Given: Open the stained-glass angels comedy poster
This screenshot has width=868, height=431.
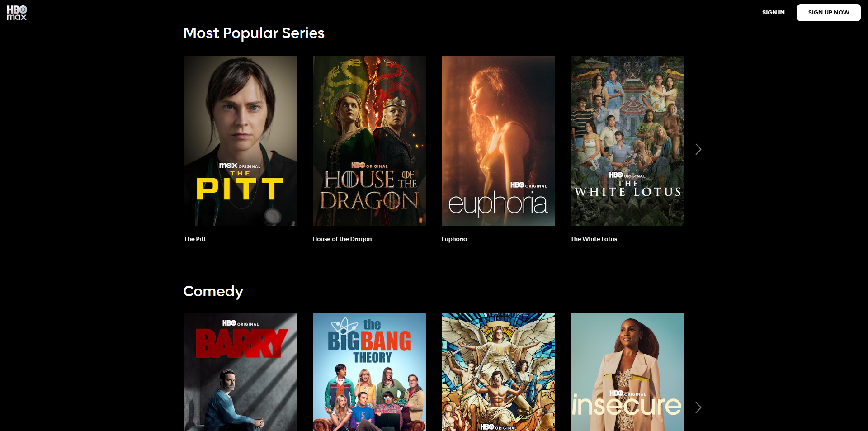Looking at the screenshot, I should click(498, 372).
